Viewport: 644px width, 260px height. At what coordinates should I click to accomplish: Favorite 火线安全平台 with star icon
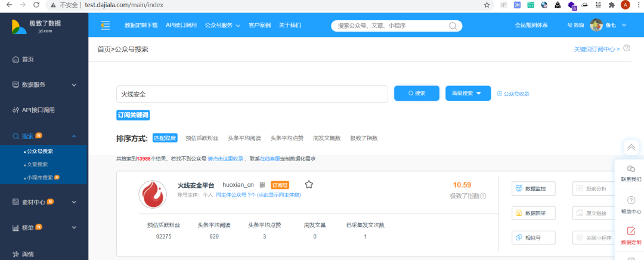309,184
